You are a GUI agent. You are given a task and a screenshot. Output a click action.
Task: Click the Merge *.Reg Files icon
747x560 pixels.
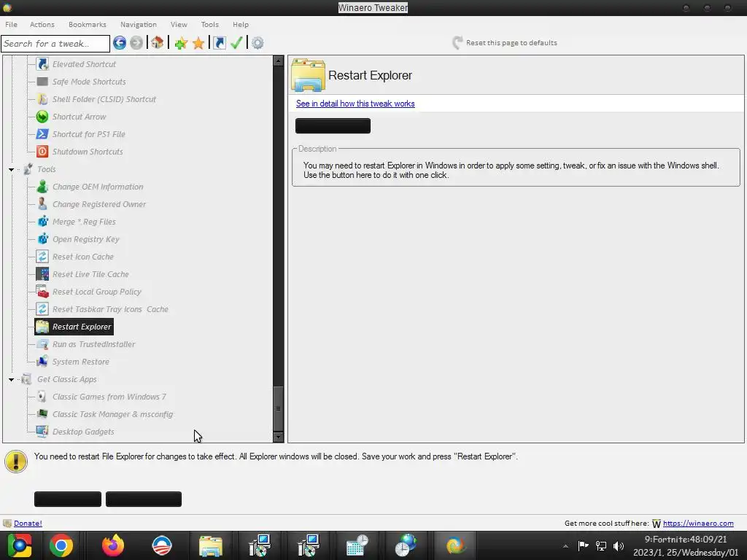pos(42,222)
